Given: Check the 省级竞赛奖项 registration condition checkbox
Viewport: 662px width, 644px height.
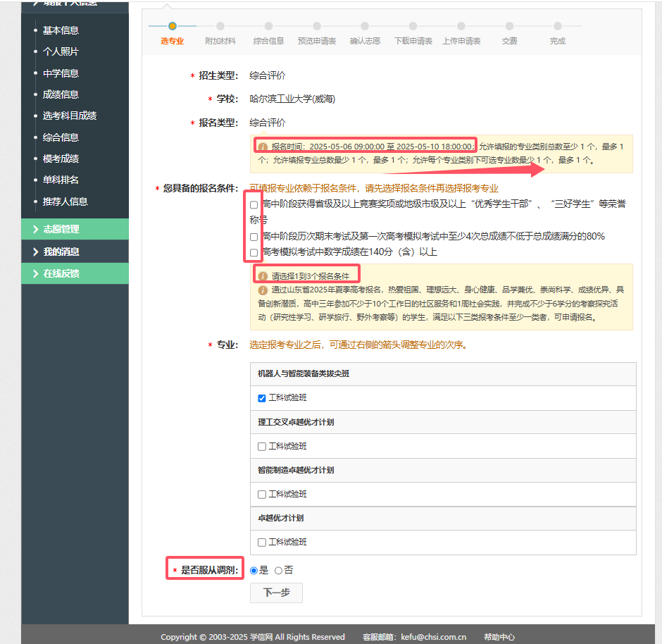Looking at the screenshot, I should pos(254,205).
